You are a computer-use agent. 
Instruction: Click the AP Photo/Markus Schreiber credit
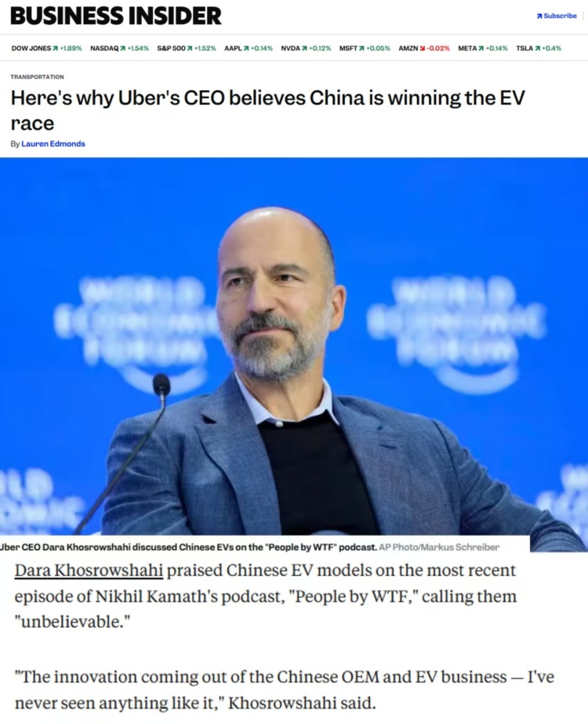point(439,547)
